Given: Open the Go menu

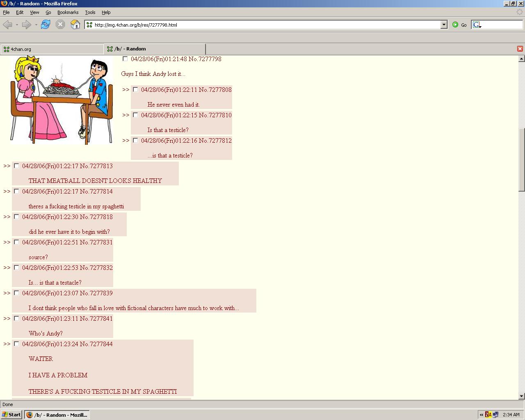Looking at the screenshot, I should 48,12.
